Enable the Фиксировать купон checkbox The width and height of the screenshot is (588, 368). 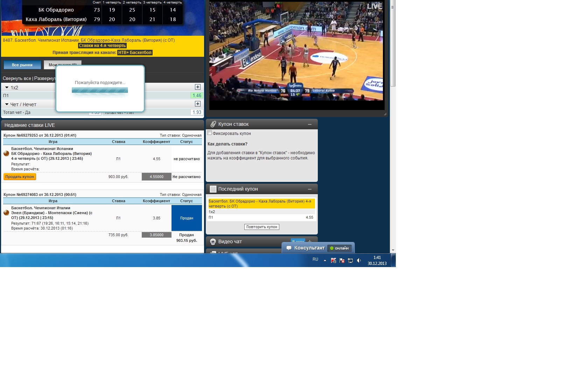[209, 133]
